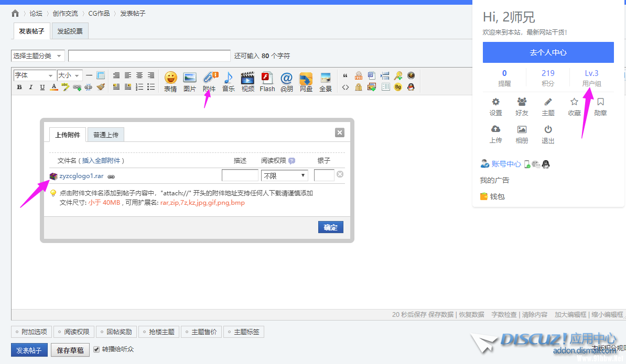The width and height of the screenshot is (626, 364).
Task: Expand the 主题售价 option
Action: [x=201, y=332]
